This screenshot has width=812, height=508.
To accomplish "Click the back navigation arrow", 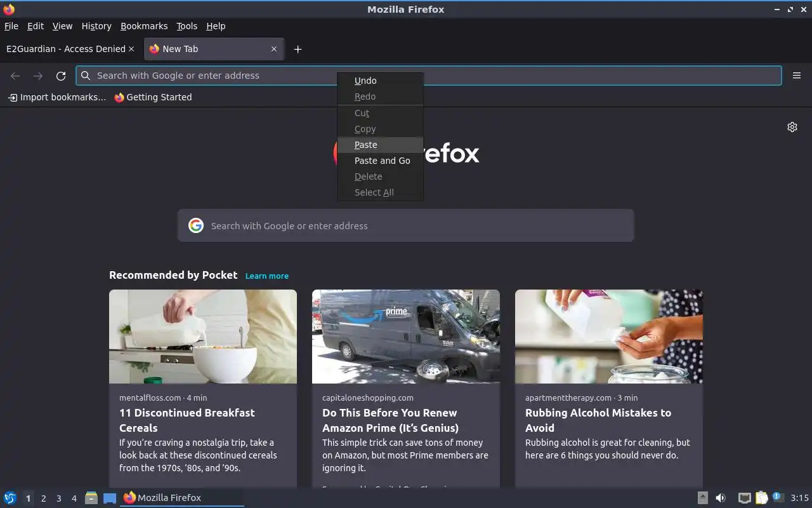I will pos(15,76).
